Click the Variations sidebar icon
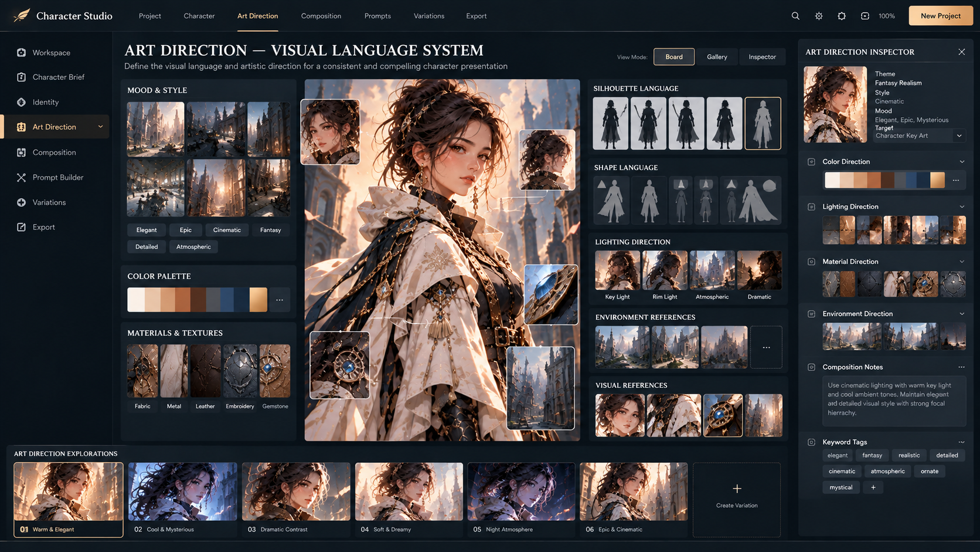 pyautogui.click(x=21, y=202)
